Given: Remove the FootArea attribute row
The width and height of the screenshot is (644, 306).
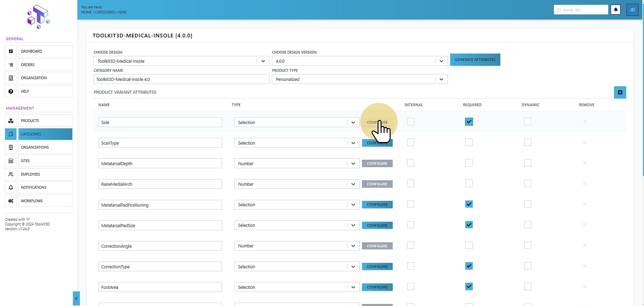Looking at the screenshot, I should click(x=585, y=287).
